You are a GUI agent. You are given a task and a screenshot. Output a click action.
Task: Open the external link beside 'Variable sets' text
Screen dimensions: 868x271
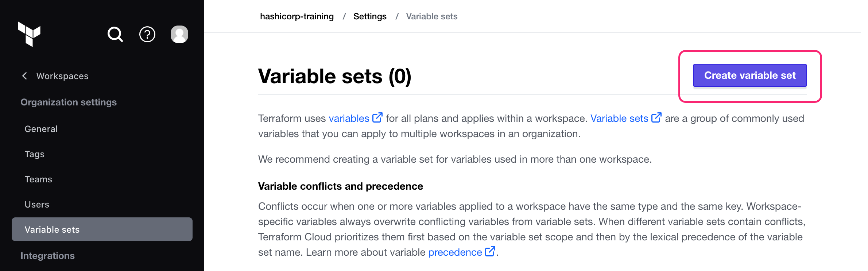tap(657, 117)
